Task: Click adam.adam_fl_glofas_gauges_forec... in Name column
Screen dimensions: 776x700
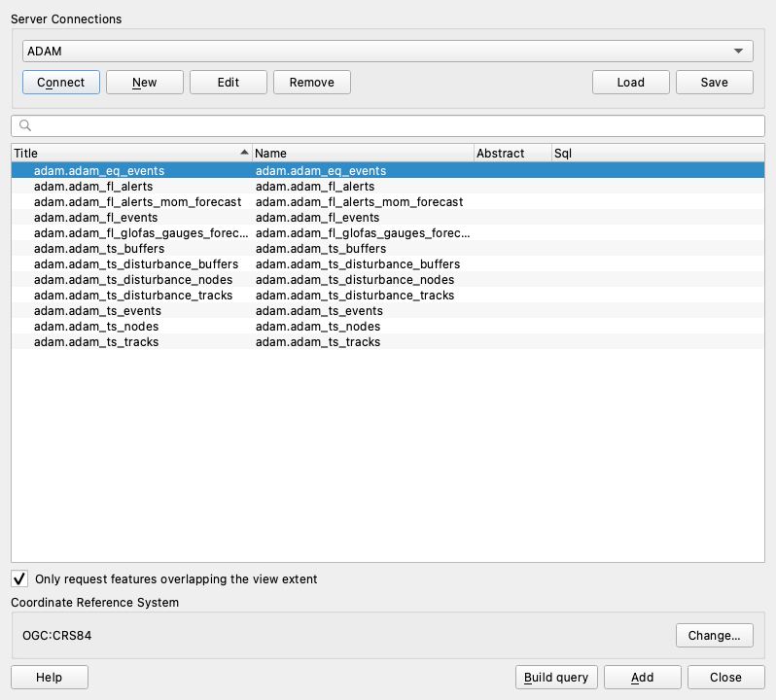Action: click(x=363, y=233)
